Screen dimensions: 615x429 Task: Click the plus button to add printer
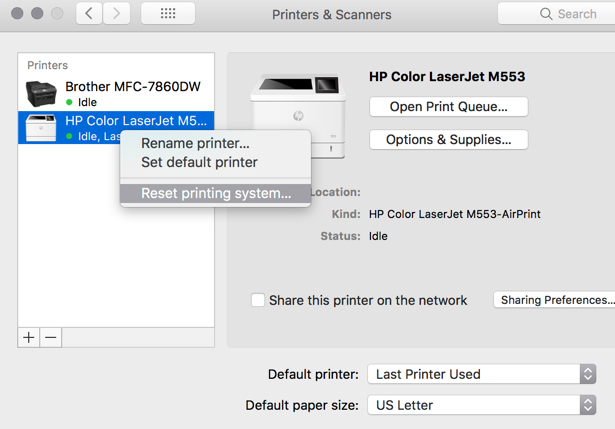coord(29,337)
